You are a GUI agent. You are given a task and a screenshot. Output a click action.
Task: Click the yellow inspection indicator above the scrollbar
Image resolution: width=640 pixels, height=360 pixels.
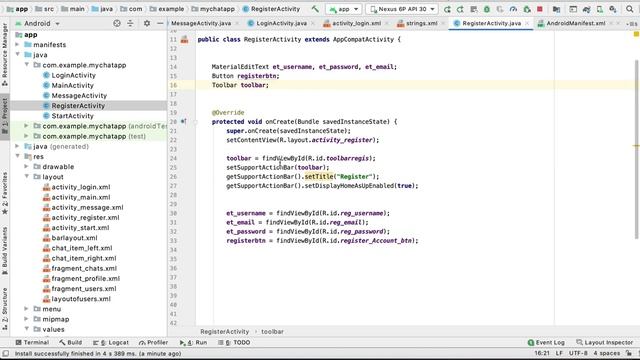coord(636,34)
